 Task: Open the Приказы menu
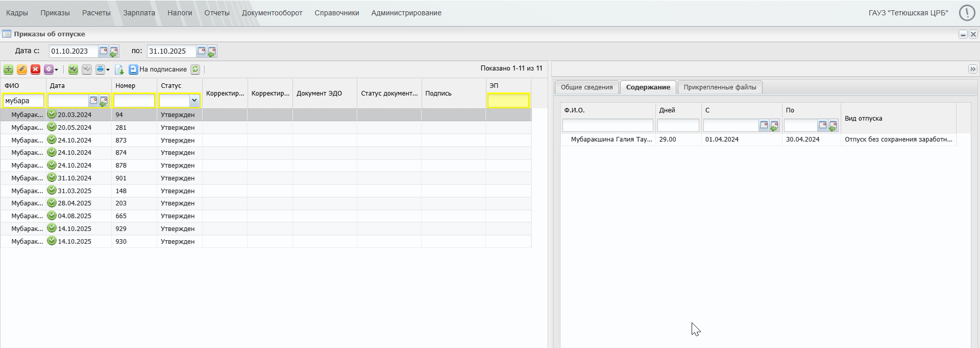[x=55, y=13]
